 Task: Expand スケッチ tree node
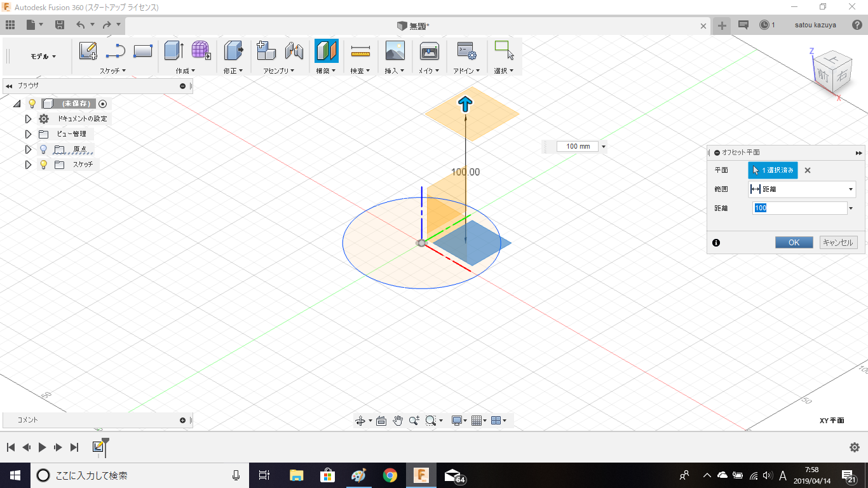28,165
